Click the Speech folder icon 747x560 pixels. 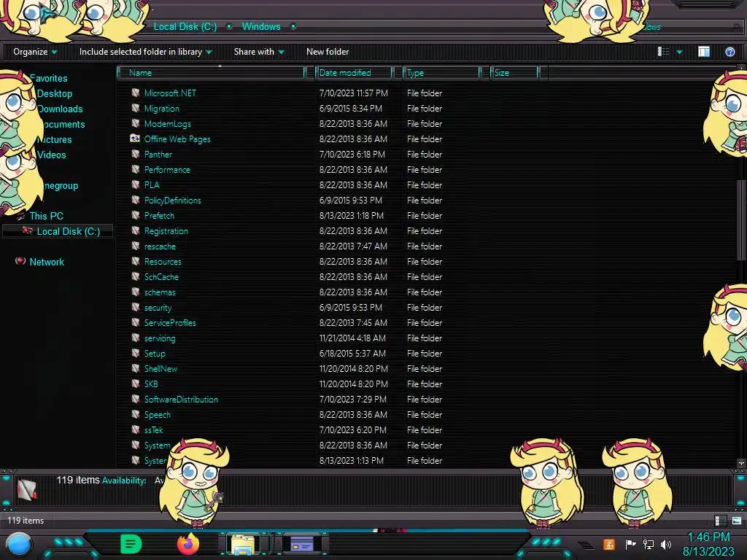(x=136, y=414)
